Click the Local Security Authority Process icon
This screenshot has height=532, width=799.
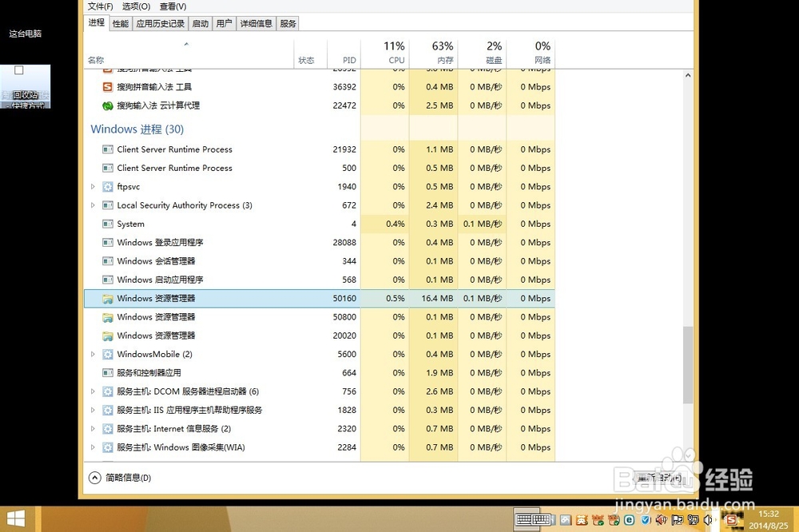click(x=108, y=205)
